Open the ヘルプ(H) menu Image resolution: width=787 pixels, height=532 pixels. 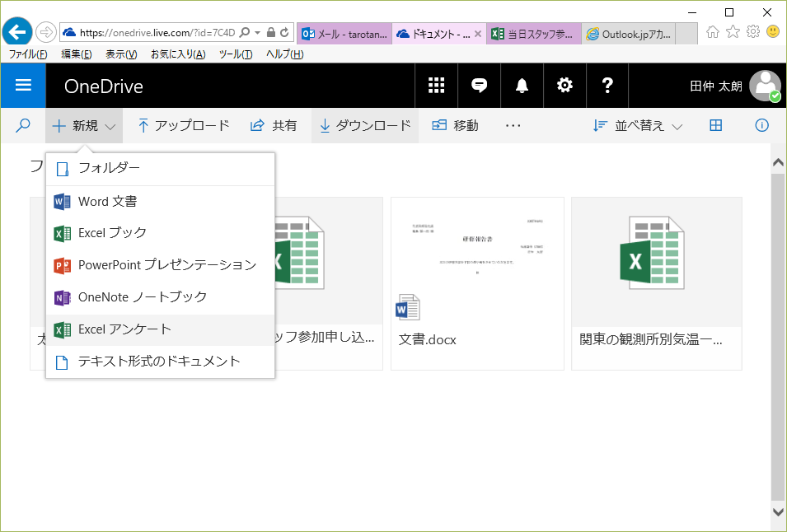[284, 54]
